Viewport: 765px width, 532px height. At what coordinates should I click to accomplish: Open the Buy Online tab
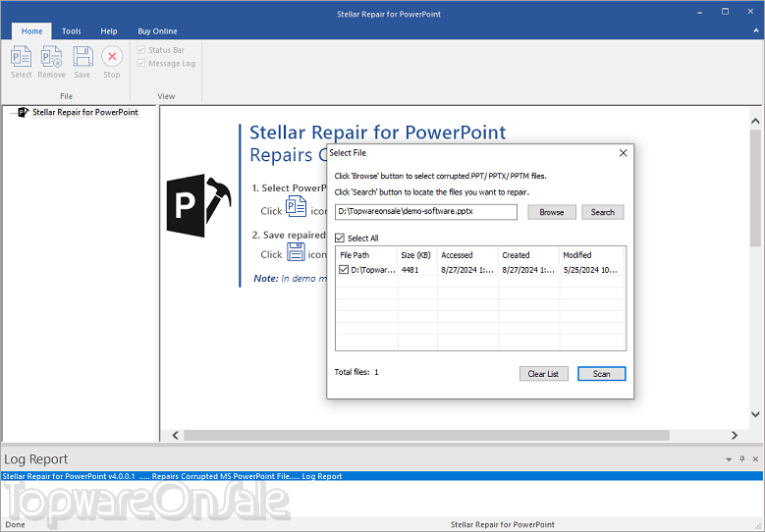[157, 30]
